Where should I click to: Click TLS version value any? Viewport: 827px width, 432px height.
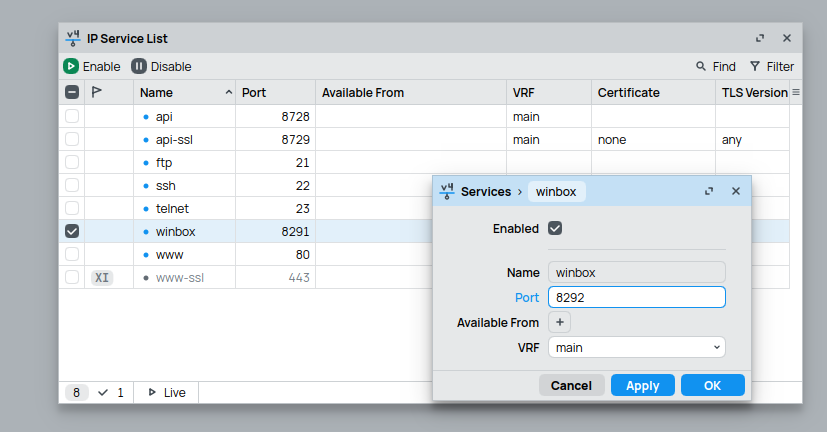pos(732,140)
